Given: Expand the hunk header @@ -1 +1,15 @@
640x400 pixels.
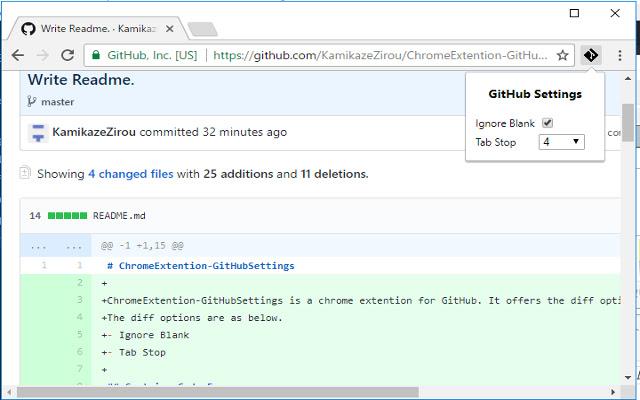Looking at the screenshot, I should pos(142,246).
